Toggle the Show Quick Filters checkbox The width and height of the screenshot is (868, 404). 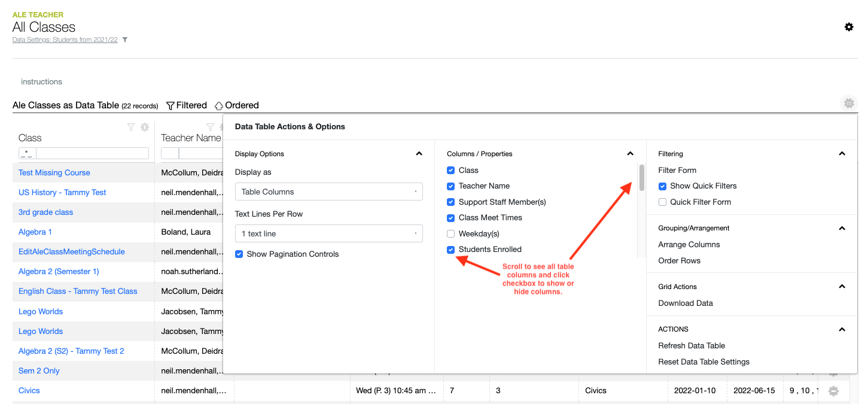[x=662, y=186]
